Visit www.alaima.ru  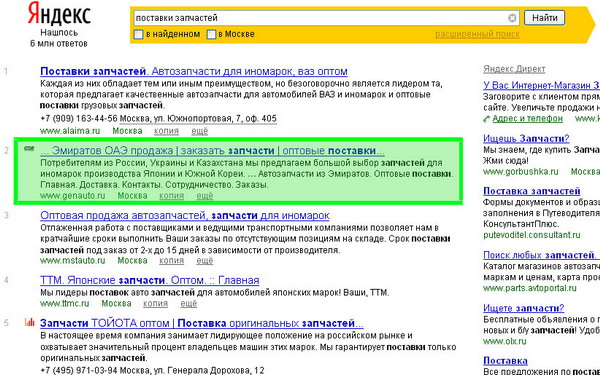(x=70, y=131)
